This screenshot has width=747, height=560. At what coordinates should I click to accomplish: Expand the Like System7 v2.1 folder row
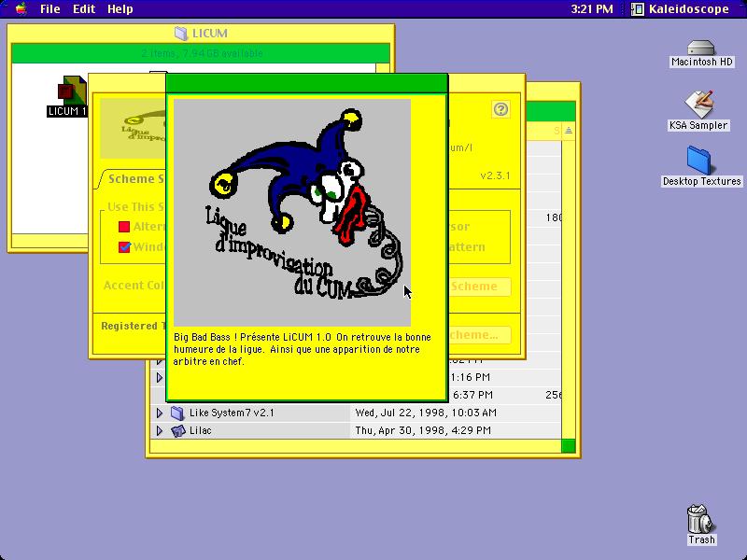[x=160, y=413]
